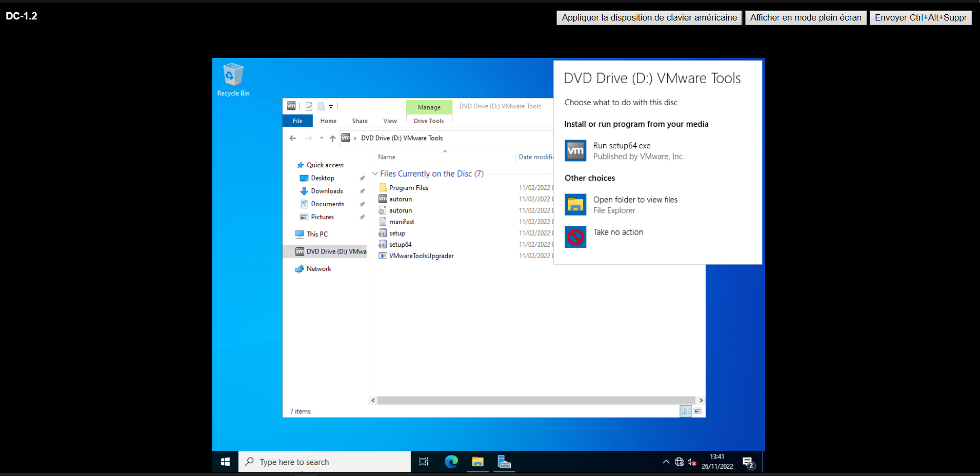Open the File tab in Explorer
Image resolution: width=980 pixels, height=476 pixels.
(298, 121)
